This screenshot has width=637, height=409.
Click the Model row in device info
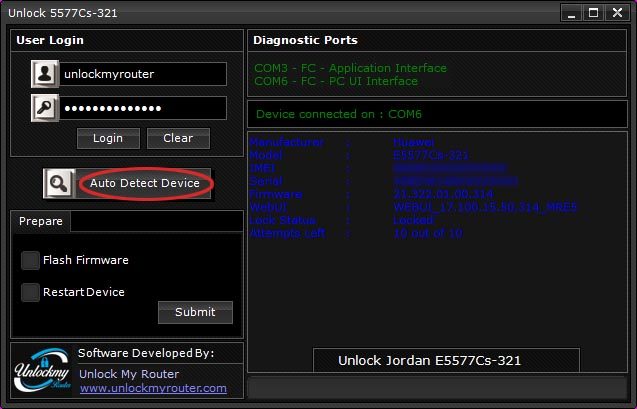coord(359,155)
